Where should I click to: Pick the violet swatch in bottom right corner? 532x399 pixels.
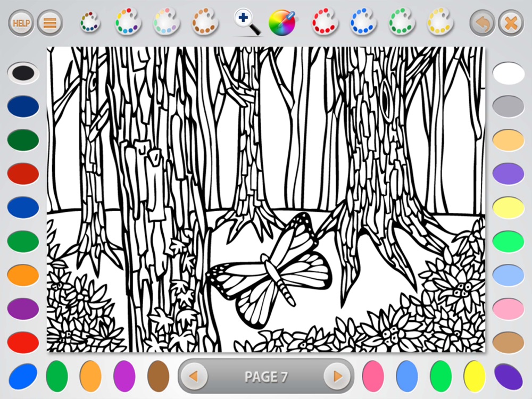(509, 376)
